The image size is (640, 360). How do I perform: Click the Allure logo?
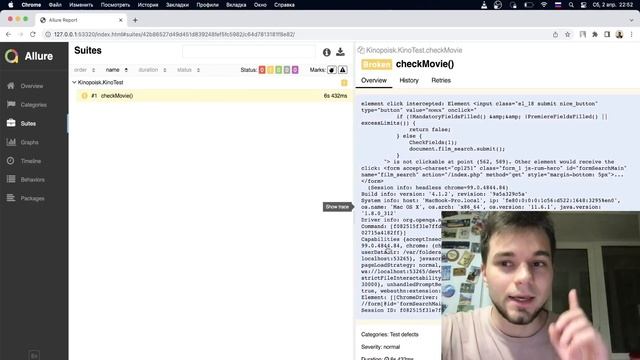[29, 56]
